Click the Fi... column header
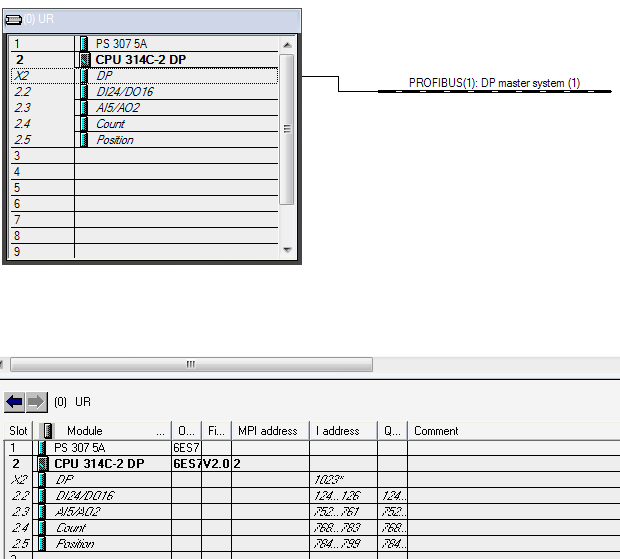This screenshot has height=559, width=620. point(216,431)
